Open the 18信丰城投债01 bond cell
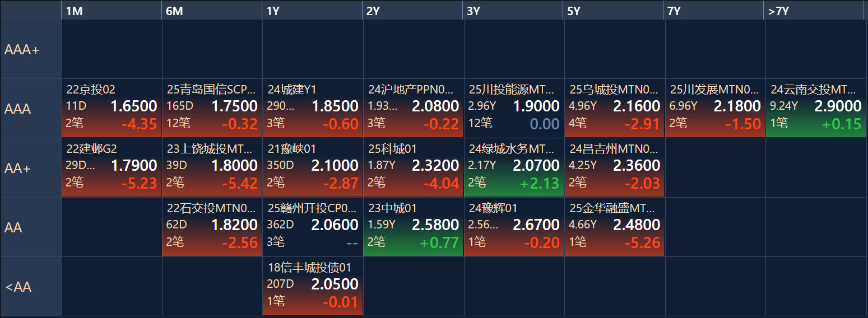868x318 pixels. 313,286
